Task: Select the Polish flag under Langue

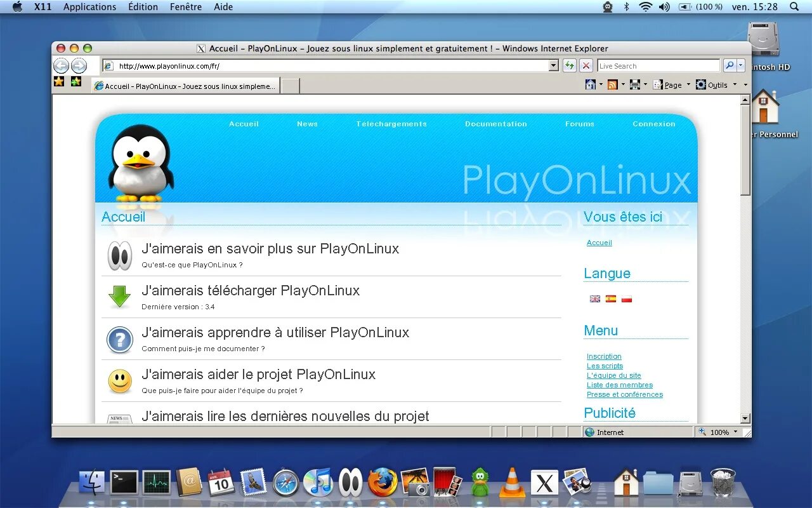Action: (x=627, y=298)
